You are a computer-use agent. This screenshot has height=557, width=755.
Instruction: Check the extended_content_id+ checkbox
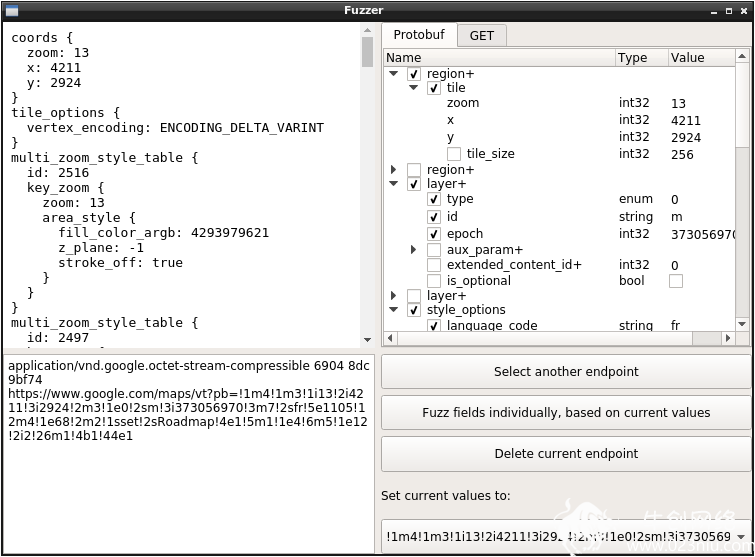pos(433,265)
